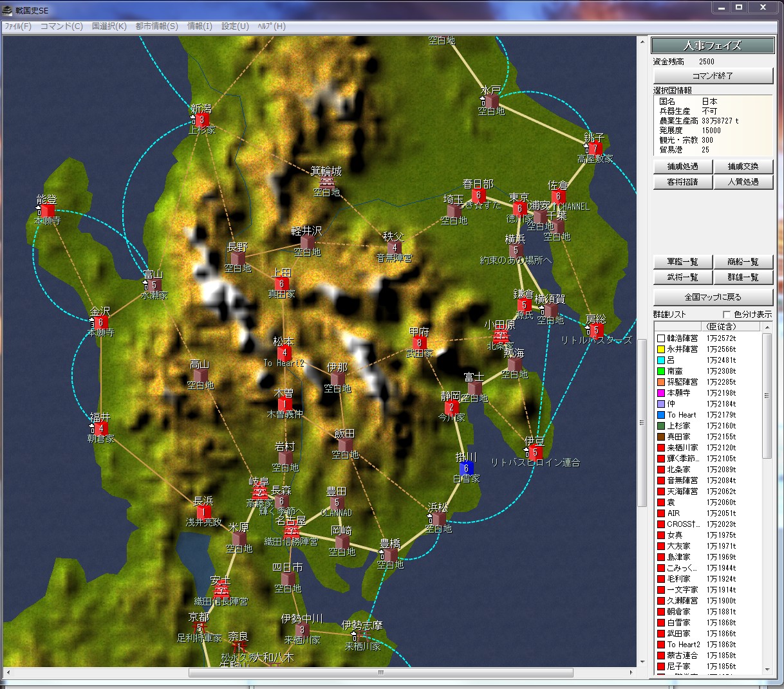Select To Heart in the faction list
Viewport: 784px width, 689px height.
[682, 415]
